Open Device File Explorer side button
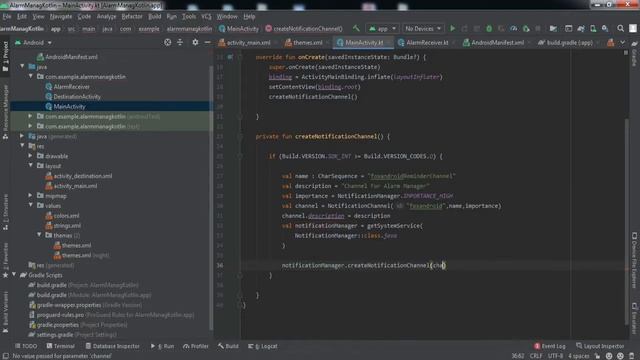The width and height of the screenshot is (640, 360). tap(635, 260)
